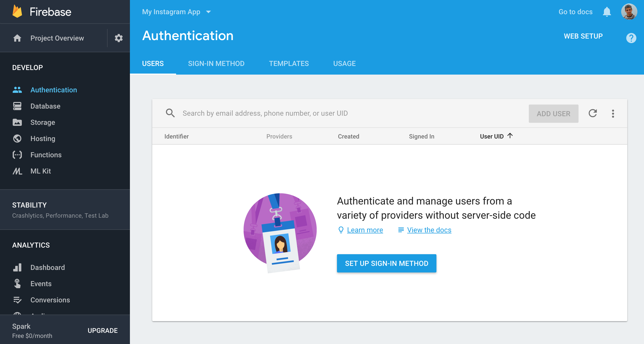Click the Conversions checklist icon

17,300
